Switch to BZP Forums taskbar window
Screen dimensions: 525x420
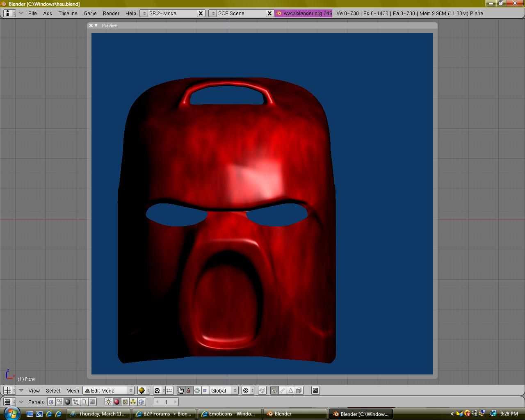click(x=164, y=414)
